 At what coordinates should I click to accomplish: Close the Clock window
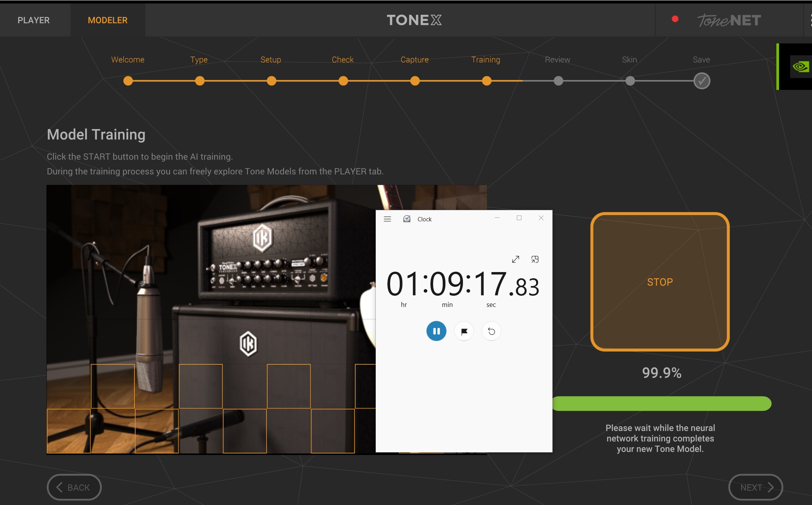coord(541,218)
